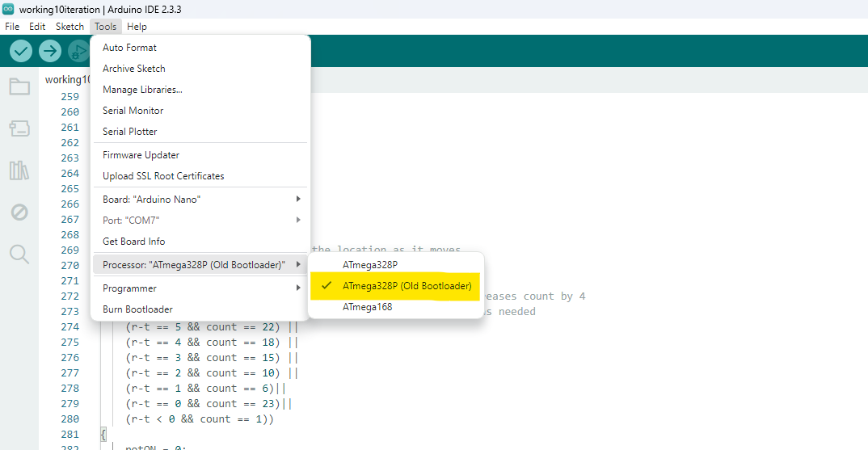Click the Arduino IDE title bar logo

(8, 9)
